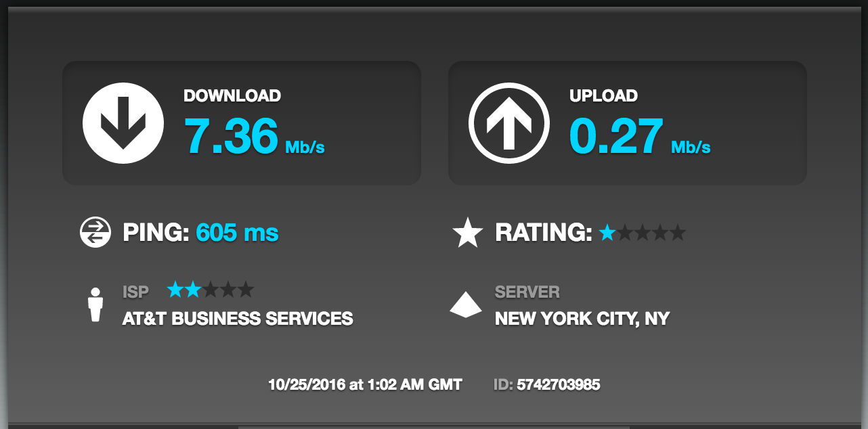Viewport: 868px width, 429px height.
Task: Select the server pyramid icon
Action: tap(466, 304)
